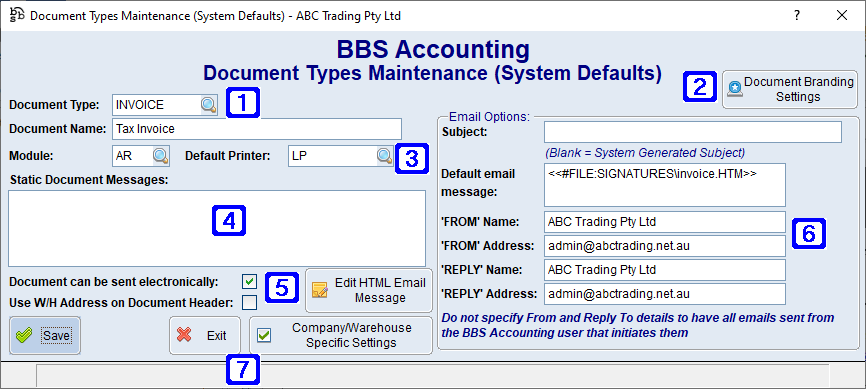
Task: Click the Document Name field Tax Invoice
Action: tap(257, 129)
